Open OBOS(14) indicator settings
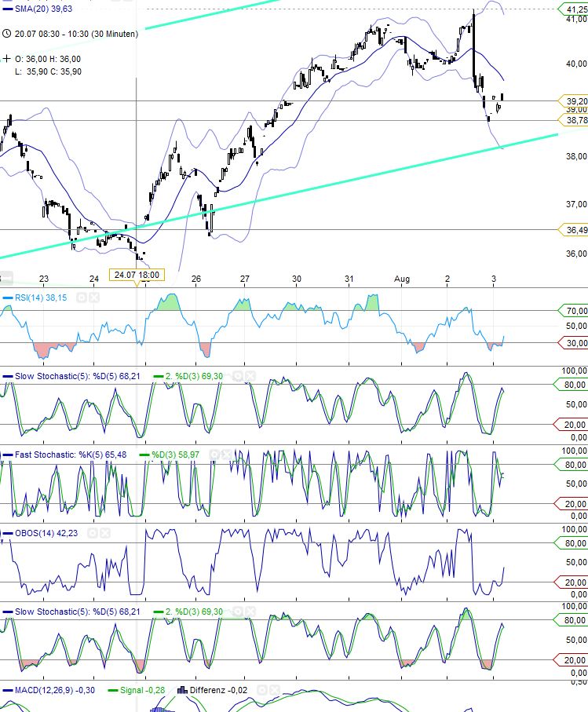 92,533
